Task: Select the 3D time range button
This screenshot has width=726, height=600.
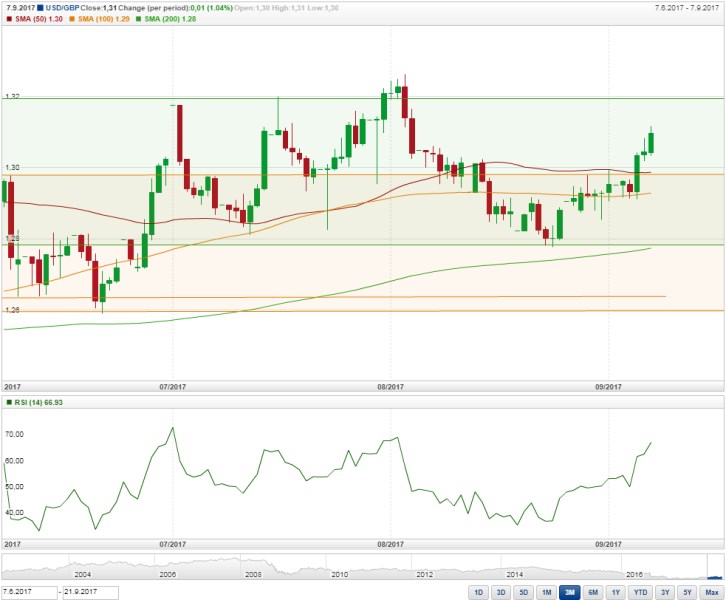Action: [x=501, y=592]
